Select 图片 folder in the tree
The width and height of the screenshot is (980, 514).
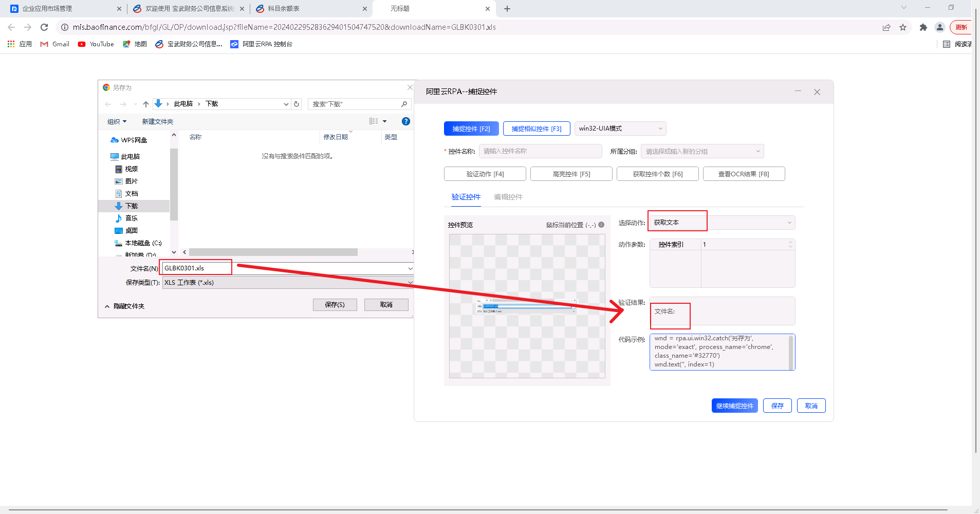(126, 181)
